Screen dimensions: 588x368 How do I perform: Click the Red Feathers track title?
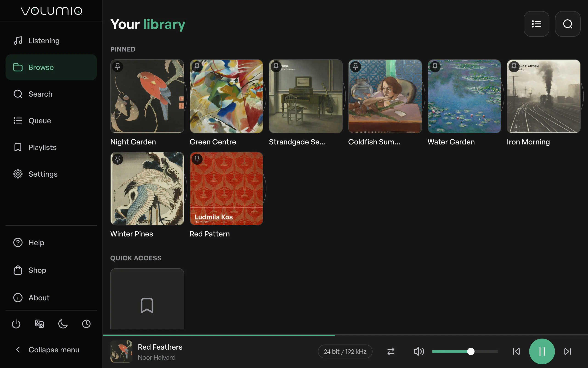pos(160,347)
